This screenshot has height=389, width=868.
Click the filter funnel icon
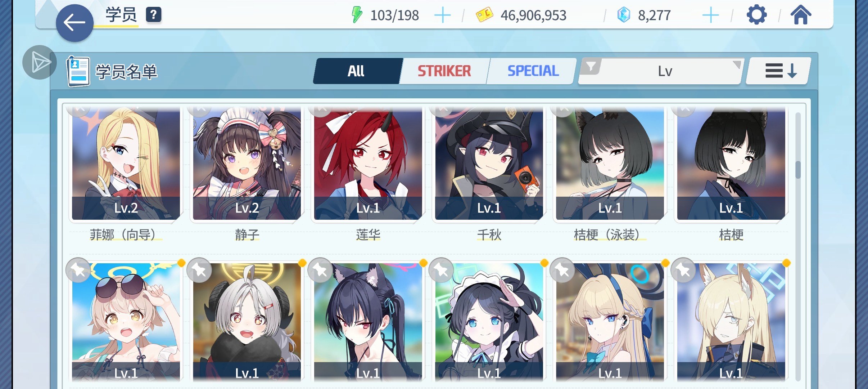click(x=591, y=67)
